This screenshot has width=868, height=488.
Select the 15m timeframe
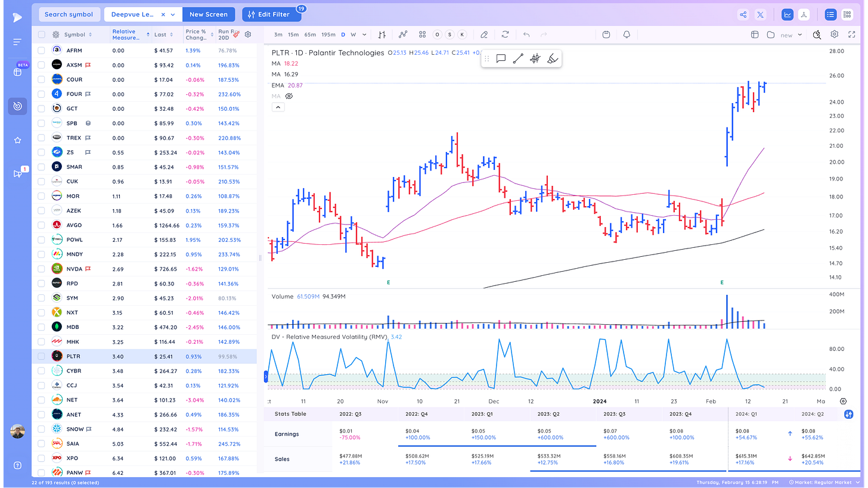click(293, 35)
